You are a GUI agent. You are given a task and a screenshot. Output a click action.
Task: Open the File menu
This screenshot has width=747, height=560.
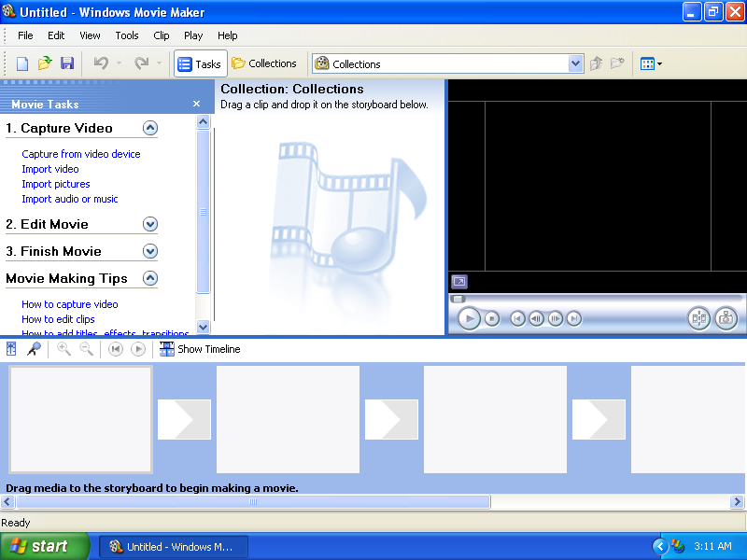coord(25,35)
